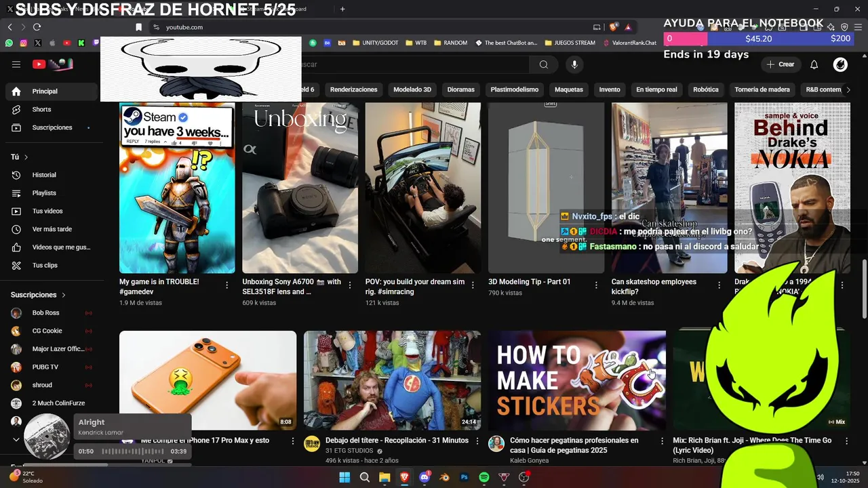
Task: Open the PUBG TV subscription channel
Action: point(52,367)
